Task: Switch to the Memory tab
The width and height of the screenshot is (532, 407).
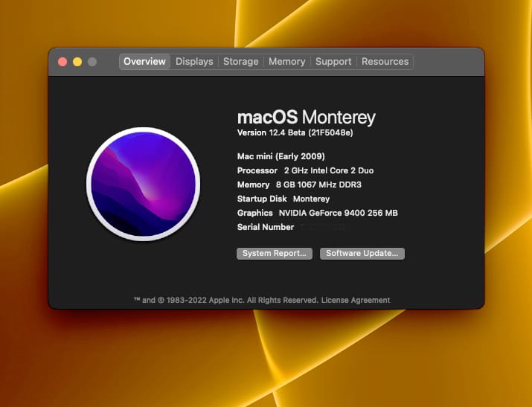Action: tap(287, 62)
